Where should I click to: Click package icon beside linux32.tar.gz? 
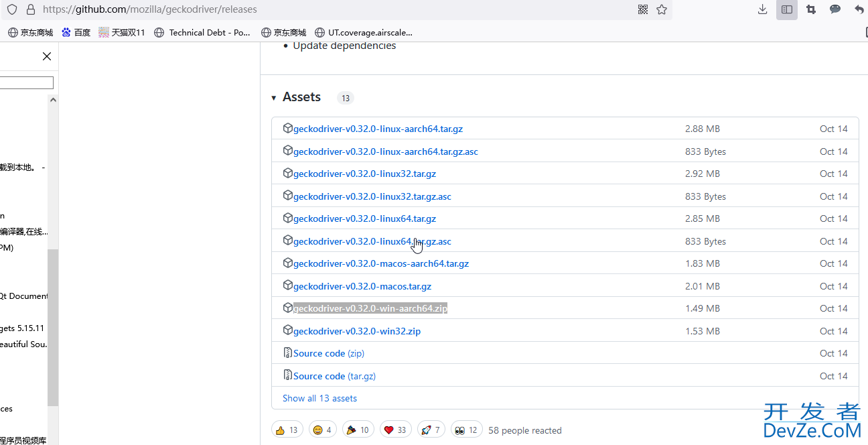click(x=288, y=173)
